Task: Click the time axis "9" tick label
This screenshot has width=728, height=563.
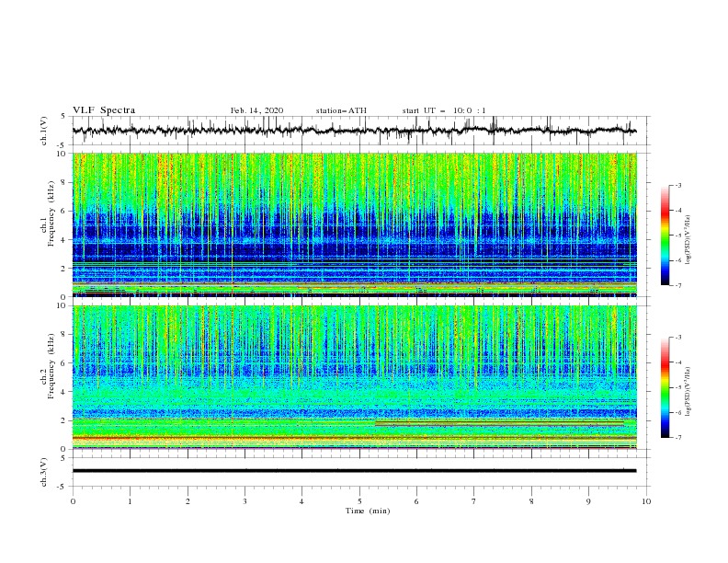Action: click(588, 501)
